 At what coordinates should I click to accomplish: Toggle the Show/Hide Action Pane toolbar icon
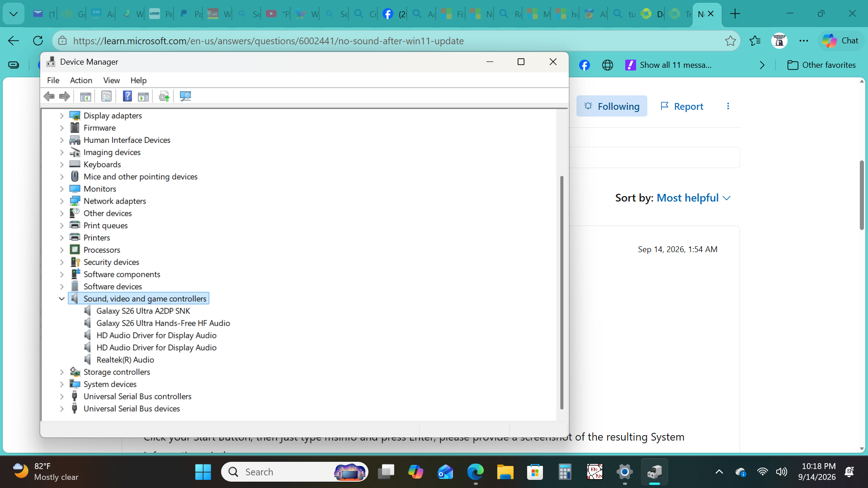click(143, 96)
